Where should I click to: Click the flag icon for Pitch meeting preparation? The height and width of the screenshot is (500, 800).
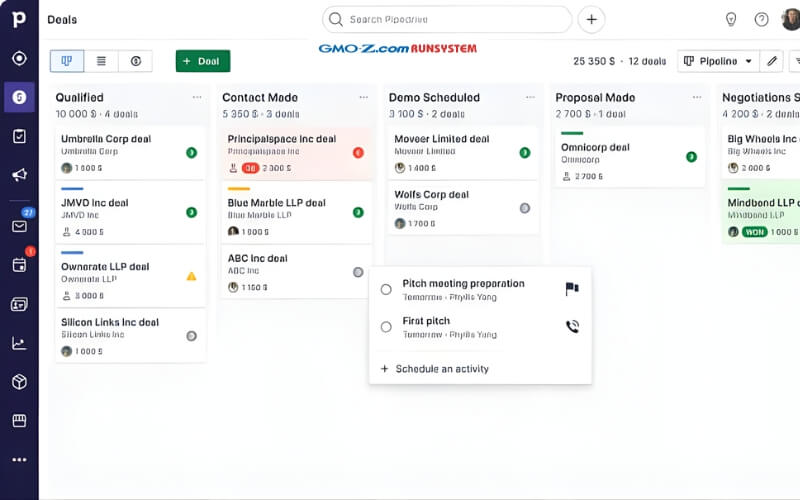point(572,289)
